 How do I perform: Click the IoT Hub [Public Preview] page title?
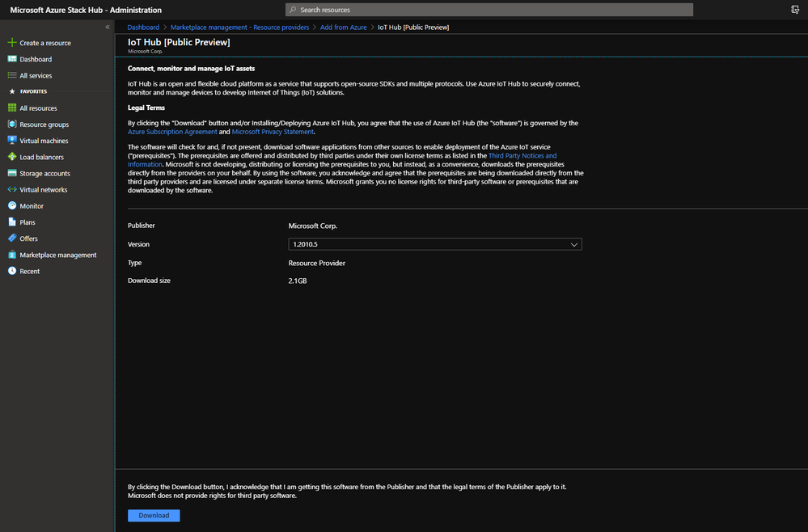(179, 42)
